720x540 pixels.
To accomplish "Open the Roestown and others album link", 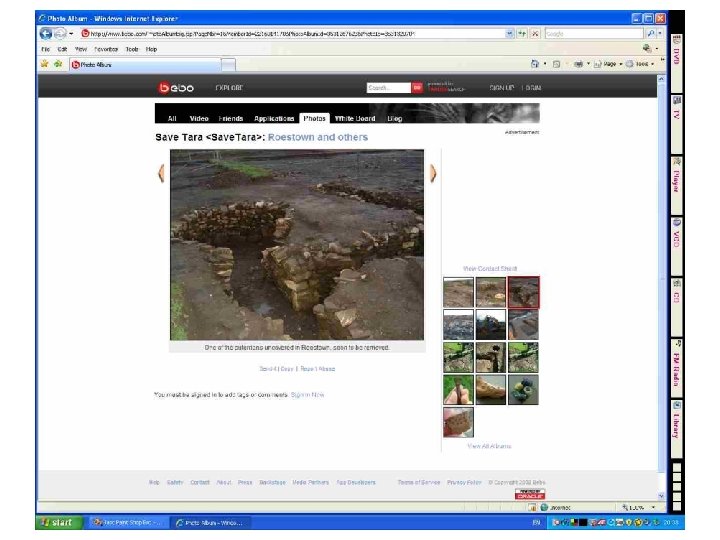I will click(x=318, y=137).
